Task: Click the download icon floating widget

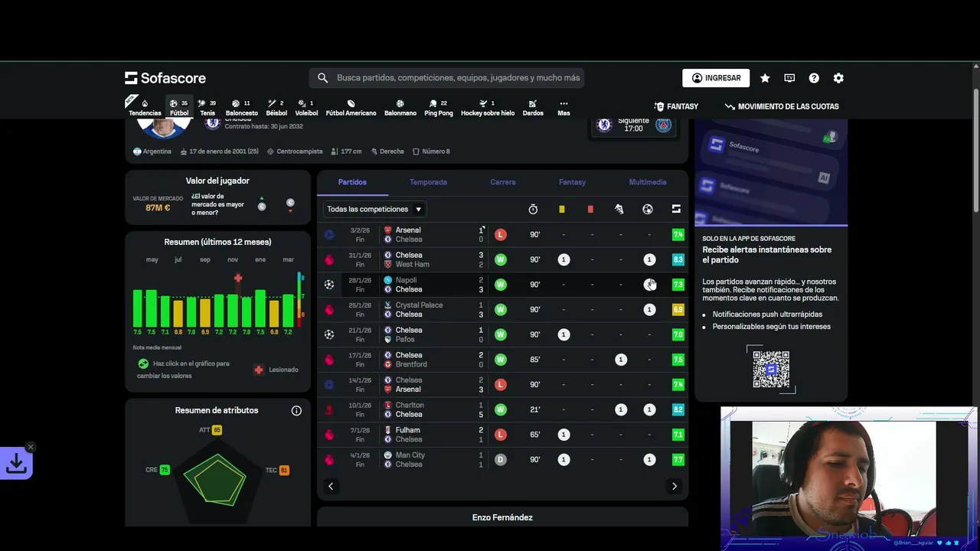Action: 16,464
